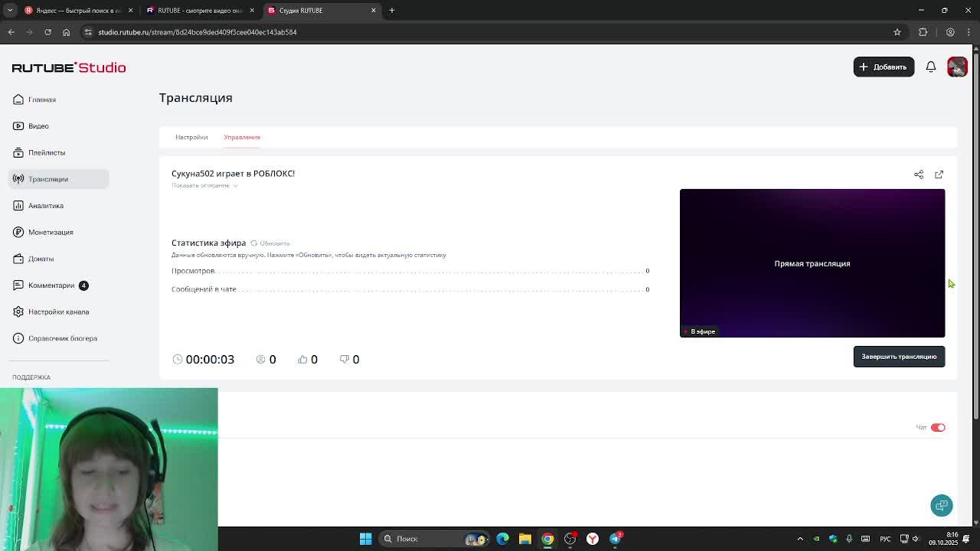Image resolution: width=980 pixels, height=551 pixels.
Task: Open the stream in a new window
Action: (939, 174)
